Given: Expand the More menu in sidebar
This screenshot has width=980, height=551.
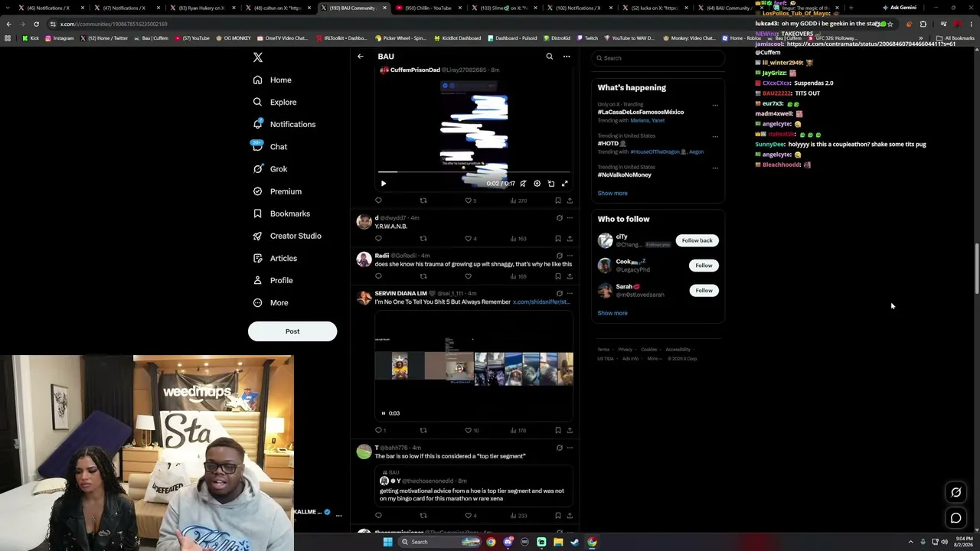Looking at the screenshot, I should click(x=270, y=302).
